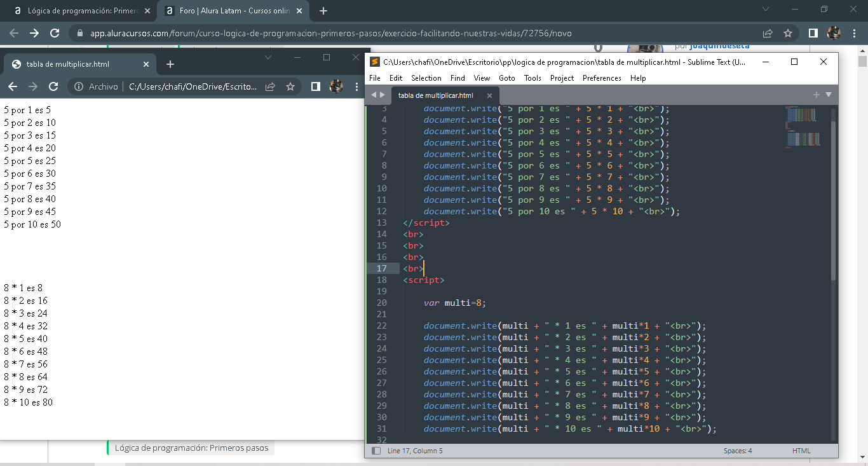
Task: Open Sublime Text File menu
Action: coord(375,78)
